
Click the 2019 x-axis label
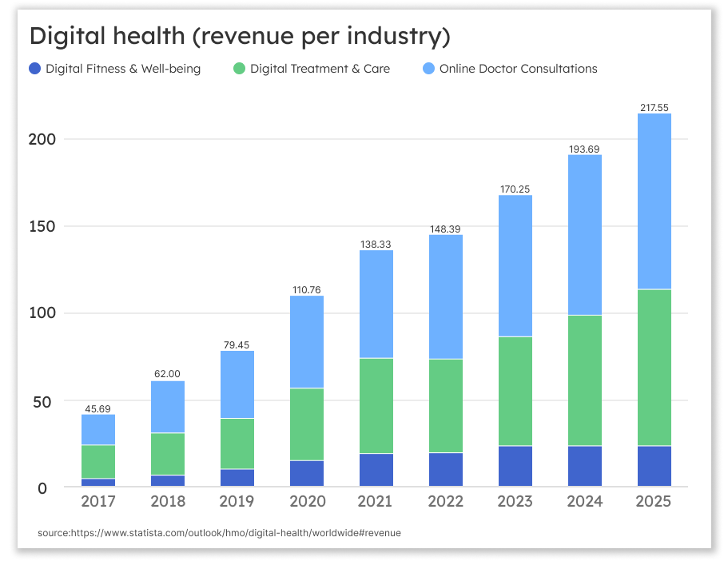(x=237, y=502)
